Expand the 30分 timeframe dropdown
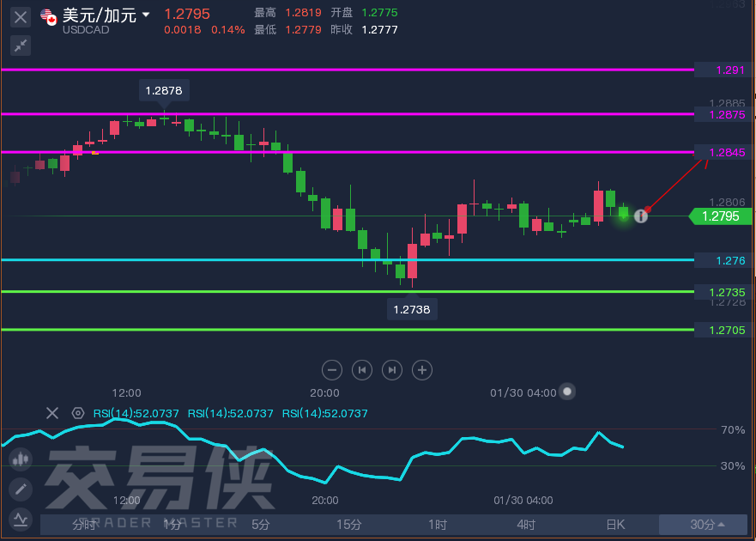This screenshot has width=756, height=541. 704,525
